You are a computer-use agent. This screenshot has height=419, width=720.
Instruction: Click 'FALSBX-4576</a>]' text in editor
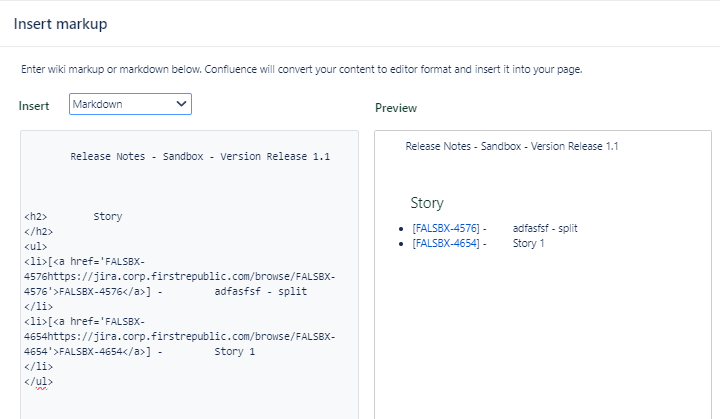[x=105, y=292]
